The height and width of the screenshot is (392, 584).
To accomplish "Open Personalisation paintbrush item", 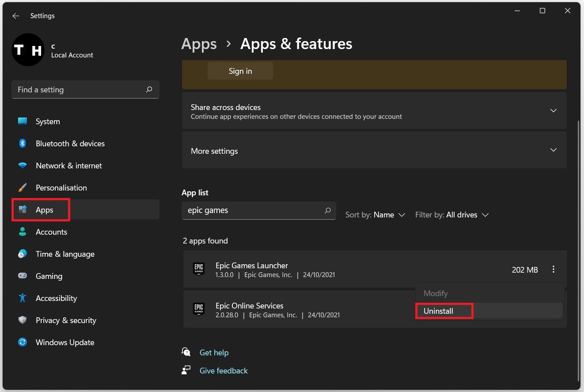I will pyautogui.click(x=23, y=188).
